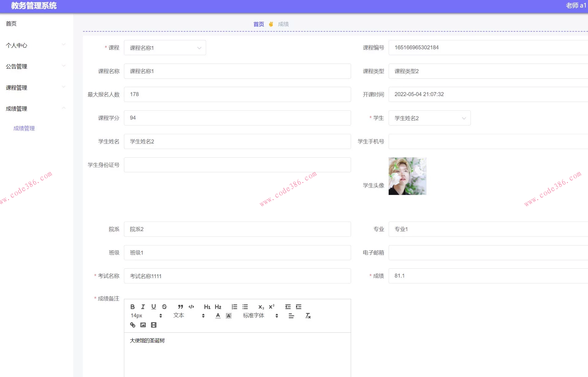Click the clear formatting icon
This screenshot has height=377, width=588.
(308, 315)
